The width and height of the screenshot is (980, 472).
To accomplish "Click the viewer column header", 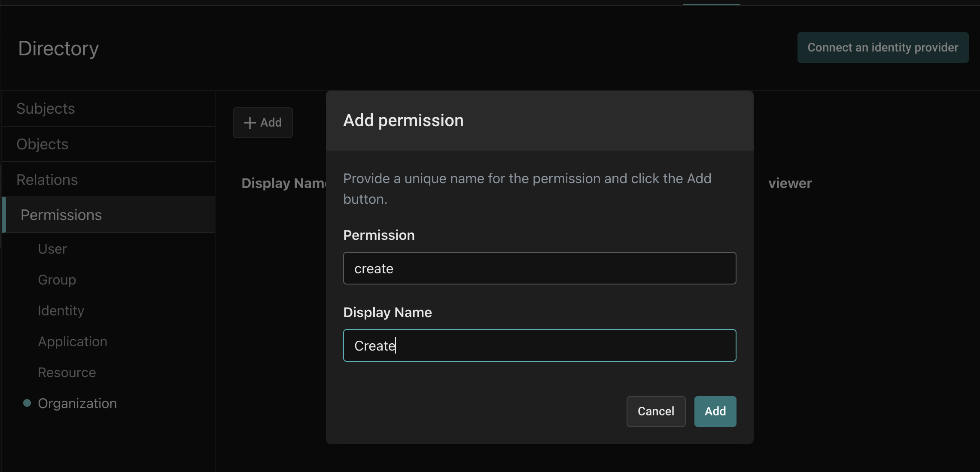I will coord(790,183).
